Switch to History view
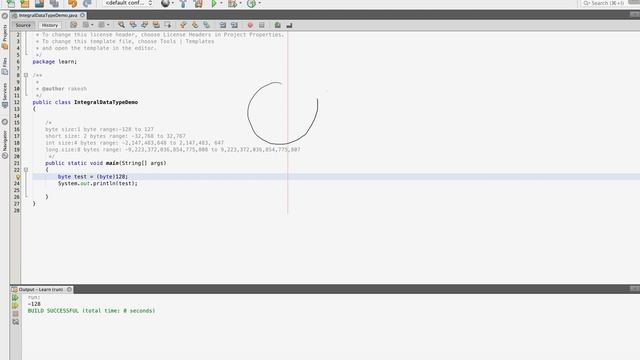Viewport: 640px width, 360px height. click(x=50, y=25)
